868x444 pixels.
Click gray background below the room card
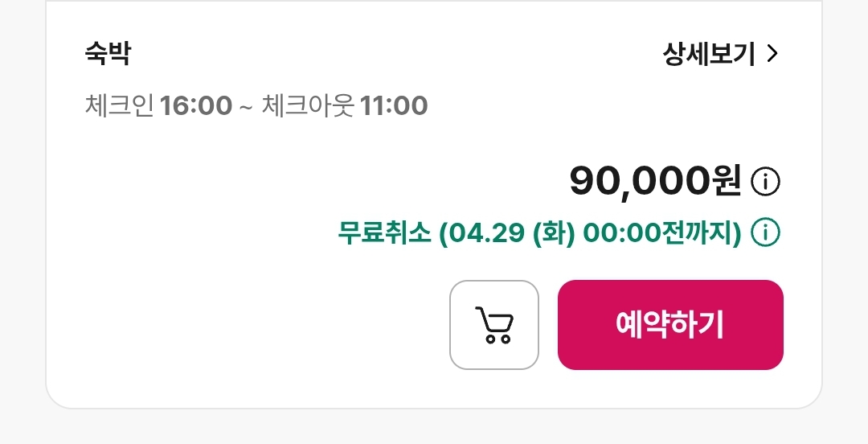coord(434,428)
